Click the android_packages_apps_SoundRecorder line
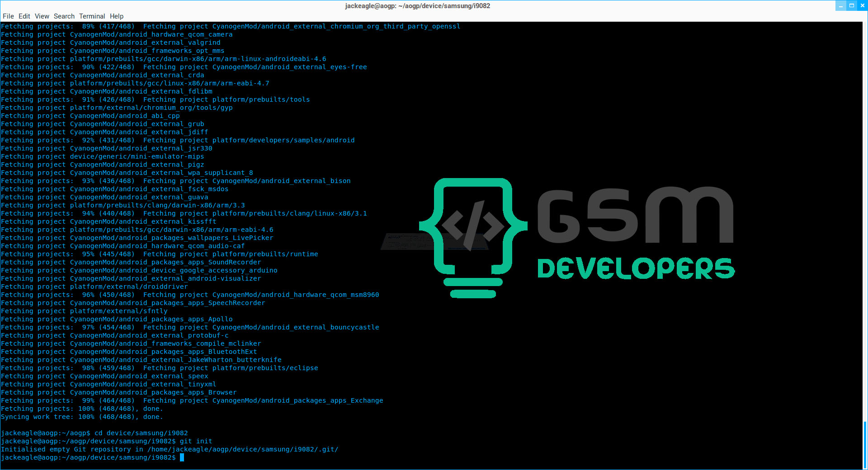Screen dimensions: 868x470 coord(131,262)
